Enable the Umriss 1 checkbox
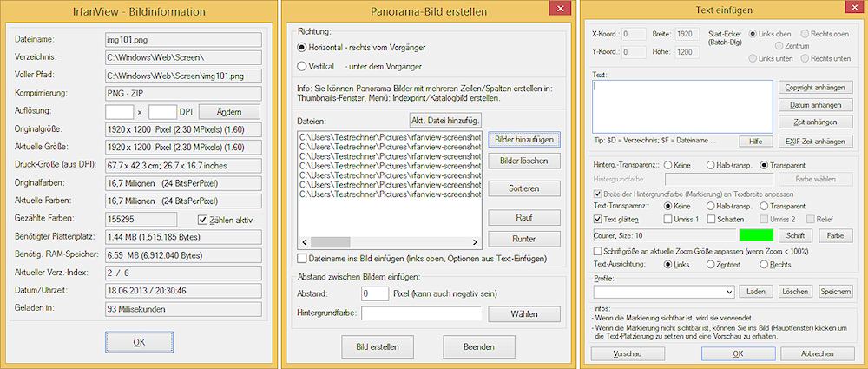This screenshot has height=369, width=868. click(x=668, y=219)
